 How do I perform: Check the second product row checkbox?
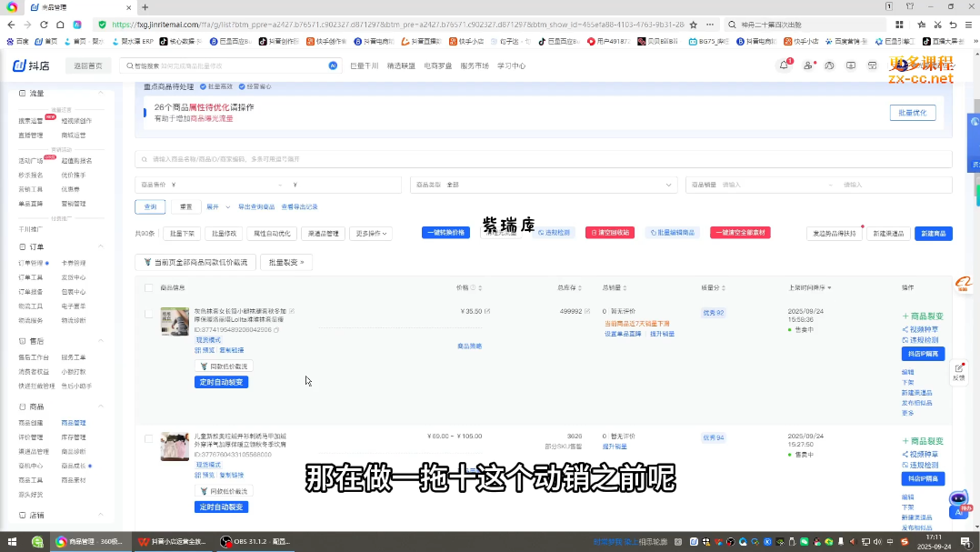(x=149, y=438)
